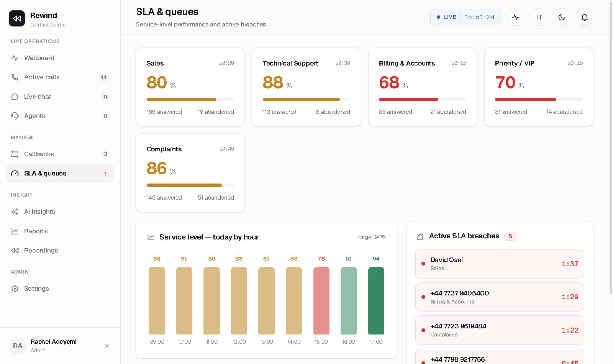Viewport: 613px width, 364px height.
Task: Open notifications with the bell icon
Action: coord(585,17)
